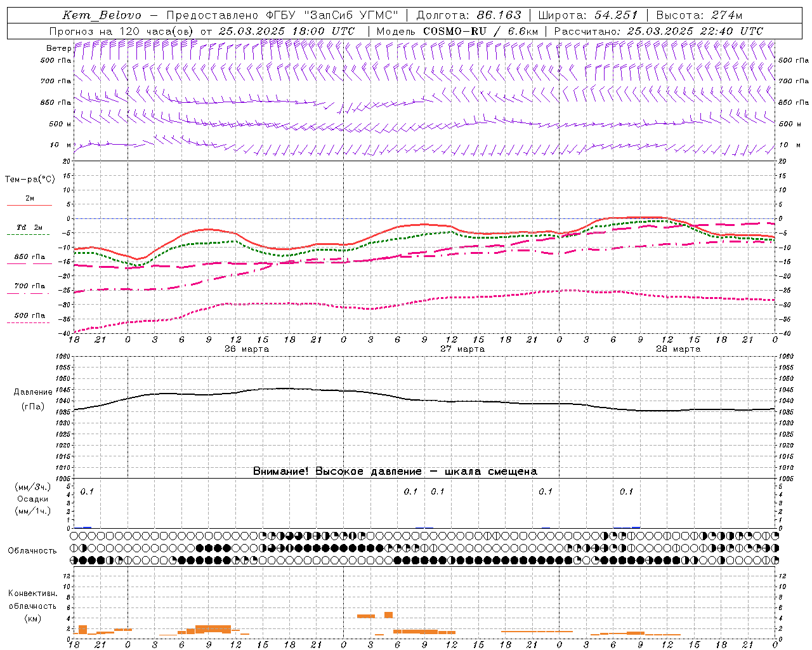Click the Модель COSMO-RU / 6.6км label
The width and height of the screenshot is (812, 650).
tap(457, 31)
